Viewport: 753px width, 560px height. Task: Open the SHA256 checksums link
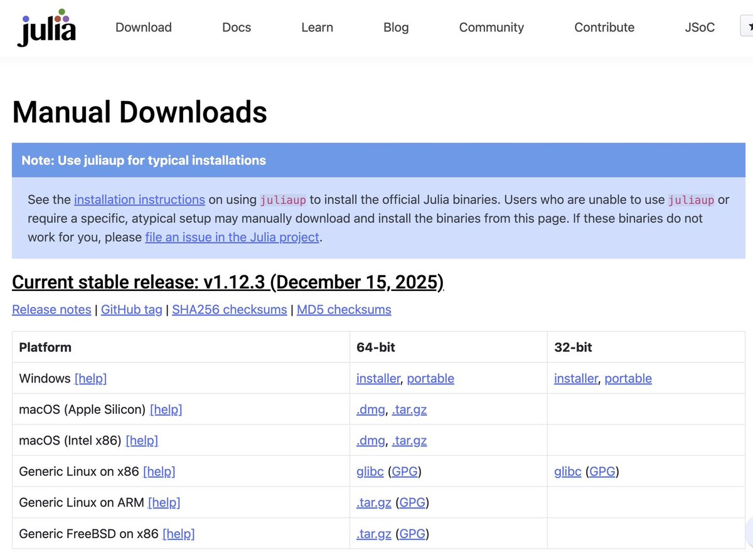tap(230, 309)
